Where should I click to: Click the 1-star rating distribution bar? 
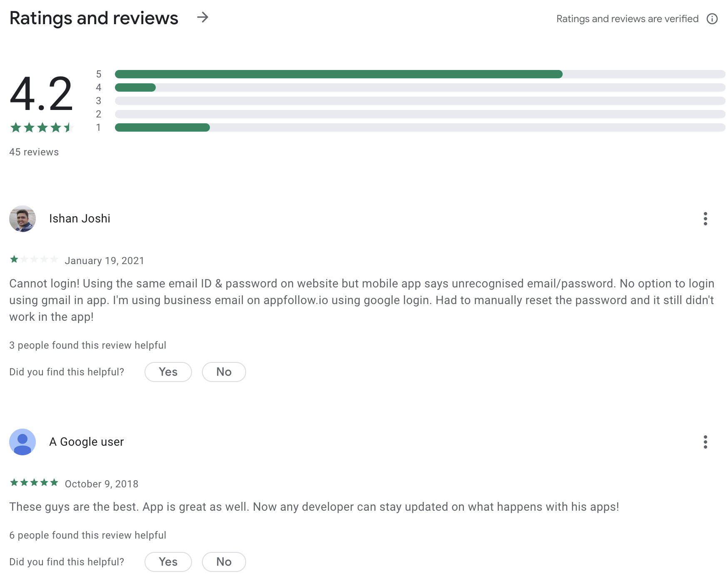click(420, 127)
